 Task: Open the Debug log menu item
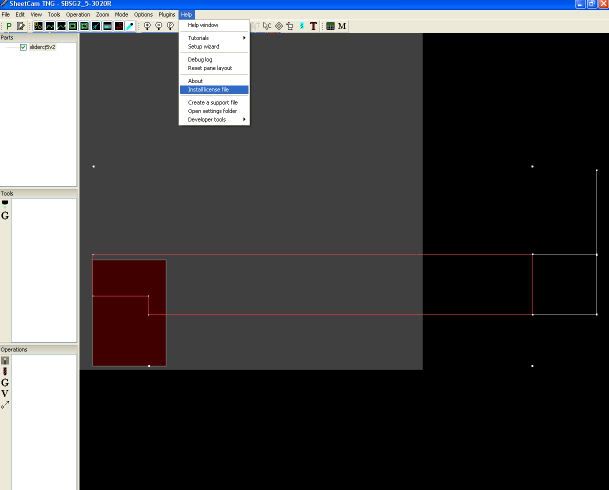(x=200, y=59)
